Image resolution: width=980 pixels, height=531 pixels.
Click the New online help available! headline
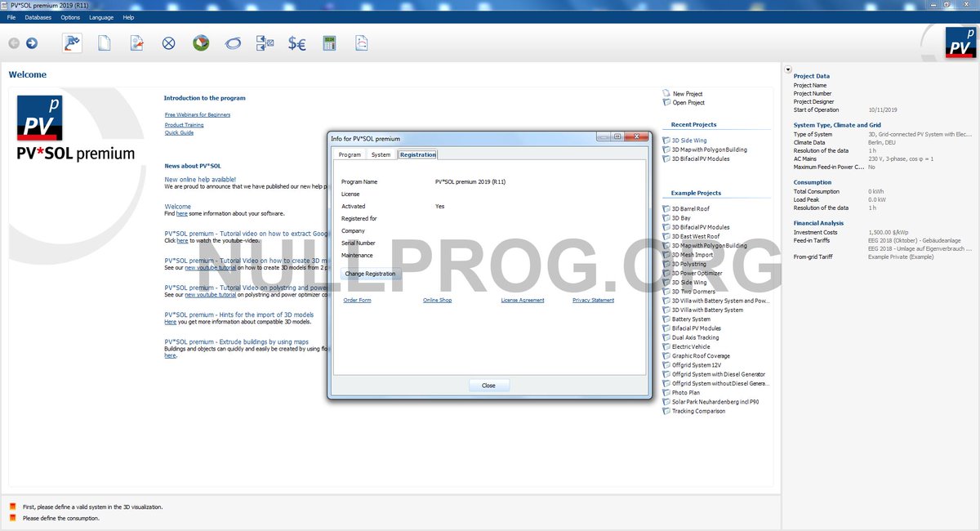tap(200, 179)
